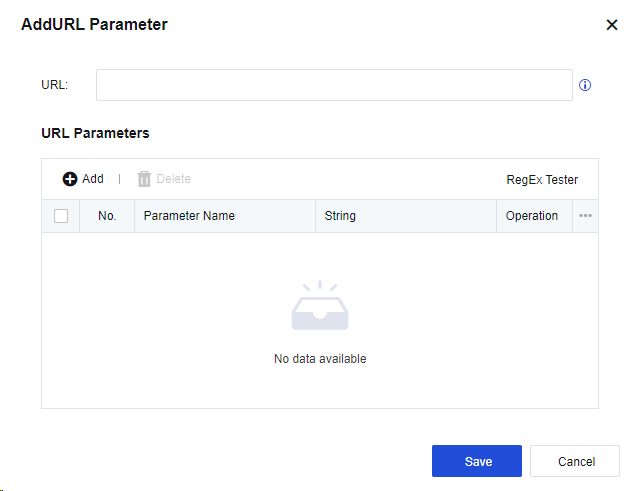The height and width of the screenshot is (491, 636).
Task: Click the trash Delete icon
Action: tap(144, 179)
